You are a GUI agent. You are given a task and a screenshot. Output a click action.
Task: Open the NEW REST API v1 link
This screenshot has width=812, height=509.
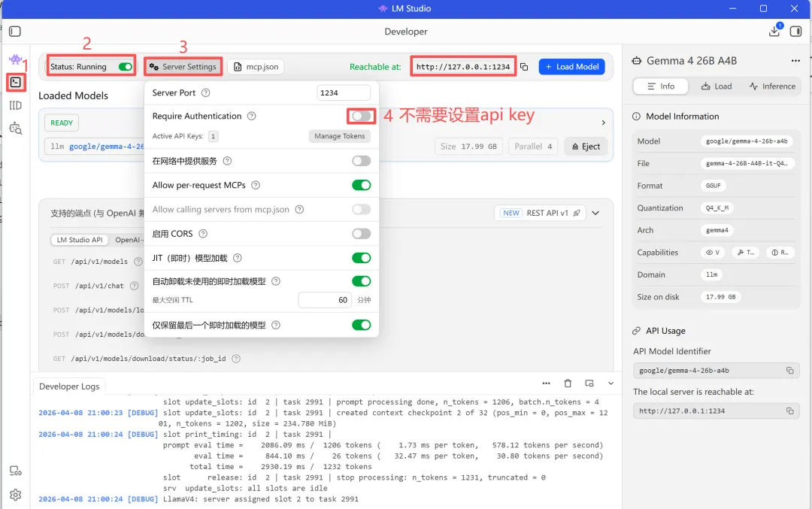point(540,213)
